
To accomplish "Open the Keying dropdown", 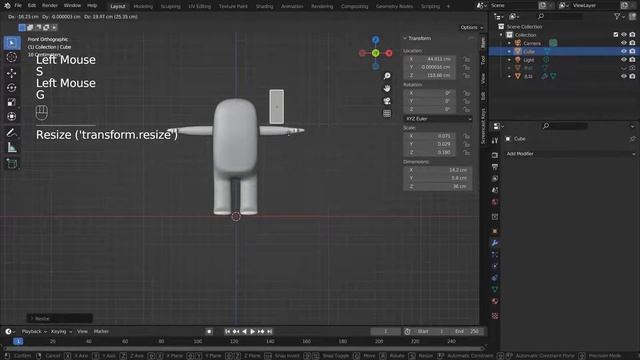I will coord(61,331).
